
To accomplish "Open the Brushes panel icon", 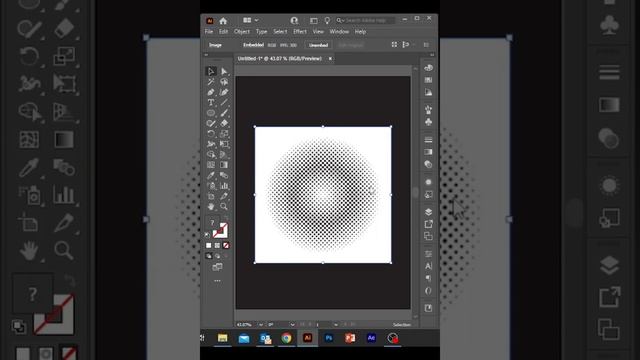I will [428, 109].
